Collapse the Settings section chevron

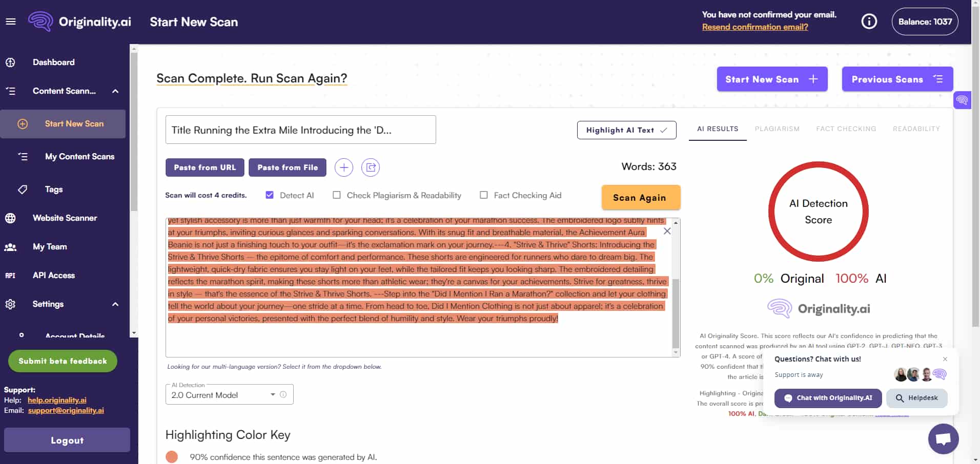pyautogui.click(x=115, y=304)
